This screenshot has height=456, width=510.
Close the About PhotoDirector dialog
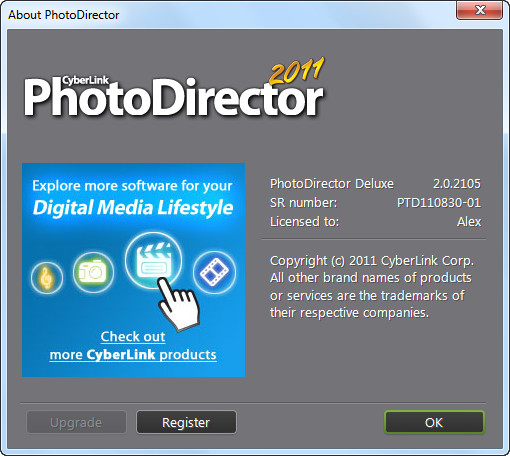click(479, 10)
